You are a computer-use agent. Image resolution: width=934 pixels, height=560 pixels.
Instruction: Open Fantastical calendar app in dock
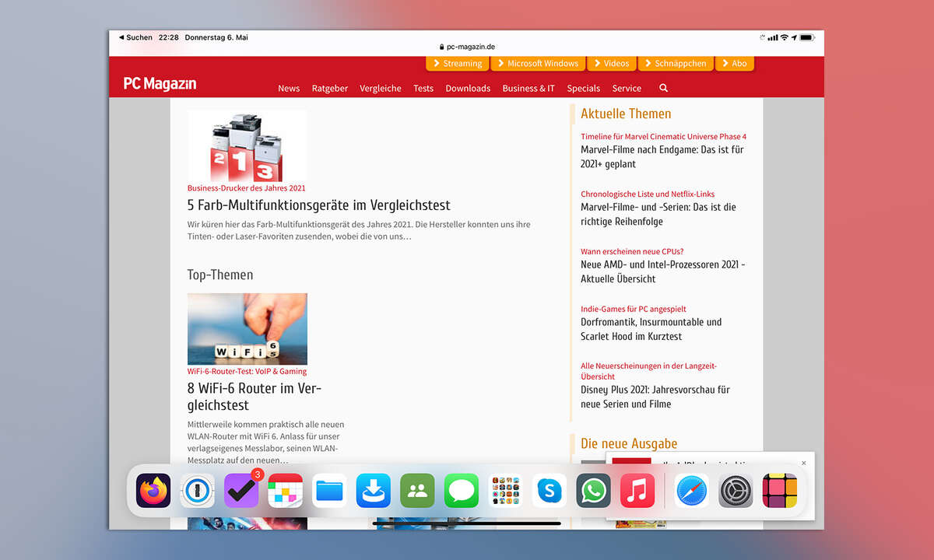(x=286, y=491)
